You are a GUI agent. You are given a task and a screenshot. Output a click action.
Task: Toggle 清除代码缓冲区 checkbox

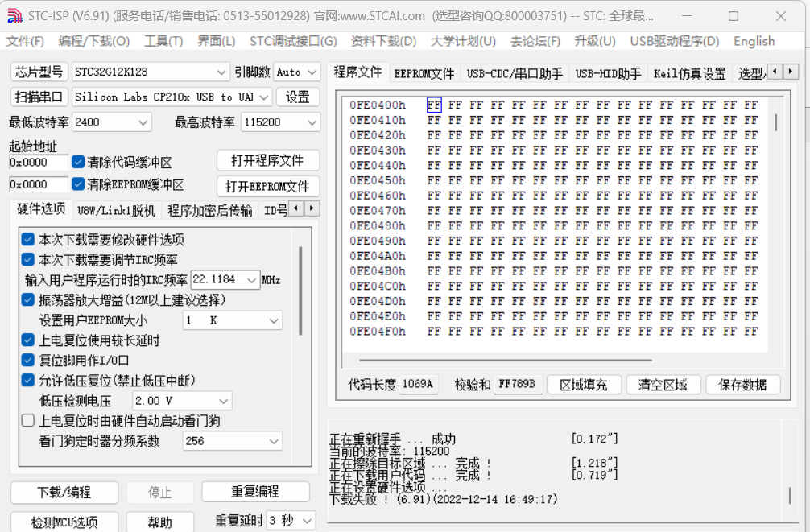coord(78,163)
